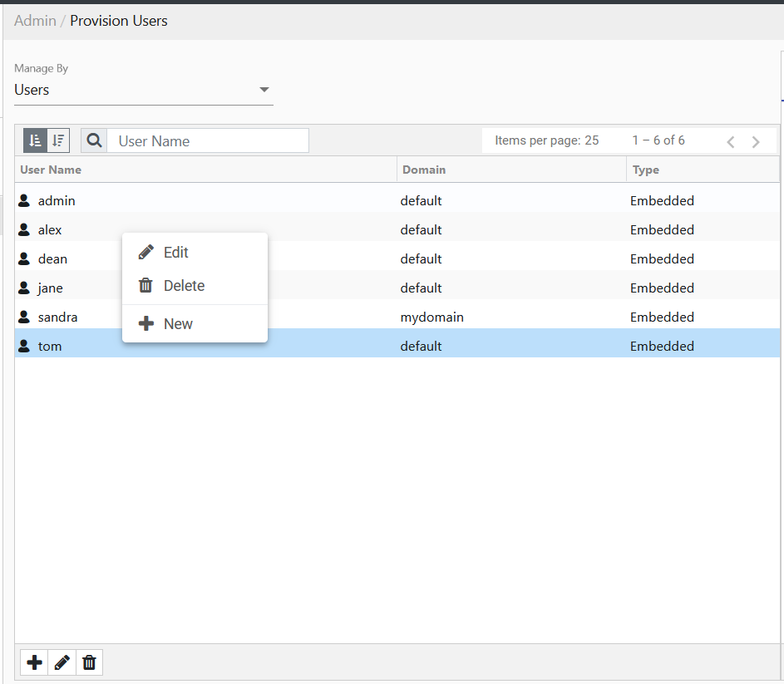The height and width of the screenshot is (684, 784).
Task: Delete user with bottom trash button
Action: (x=89, y=662)
